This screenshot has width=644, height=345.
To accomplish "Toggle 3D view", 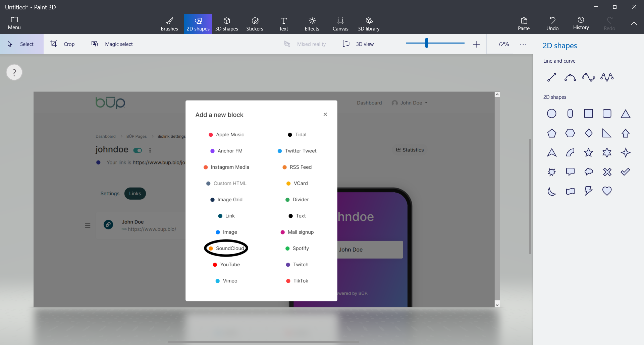I will pos(358,44).
